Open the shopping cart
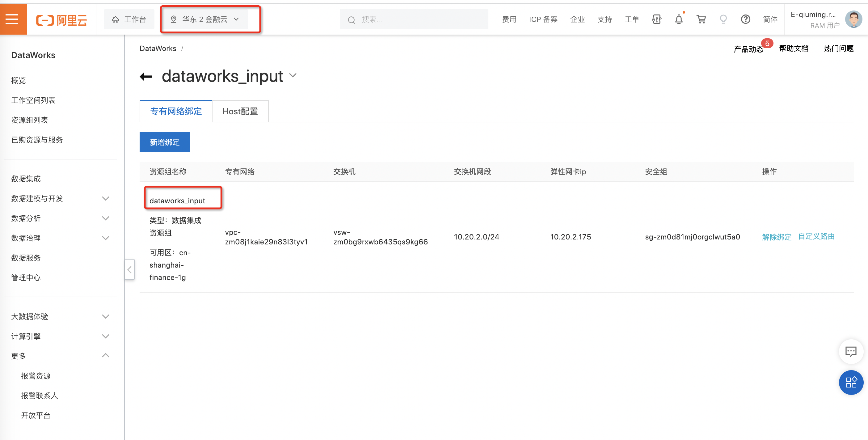This screenshot has width=868, height=440. tap(701, 19)
